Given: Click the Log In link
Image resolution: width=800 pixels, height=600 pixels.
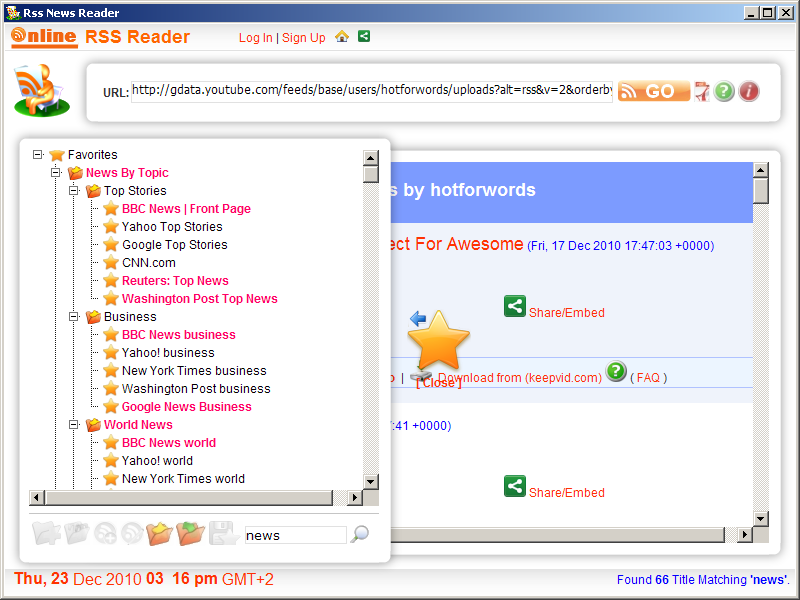Looking at the screenshot, I should click(256, 38).
